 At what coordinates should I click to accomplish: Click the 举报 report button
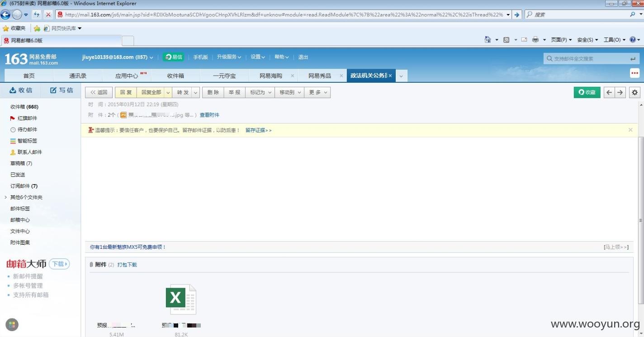tap(234, 92)
